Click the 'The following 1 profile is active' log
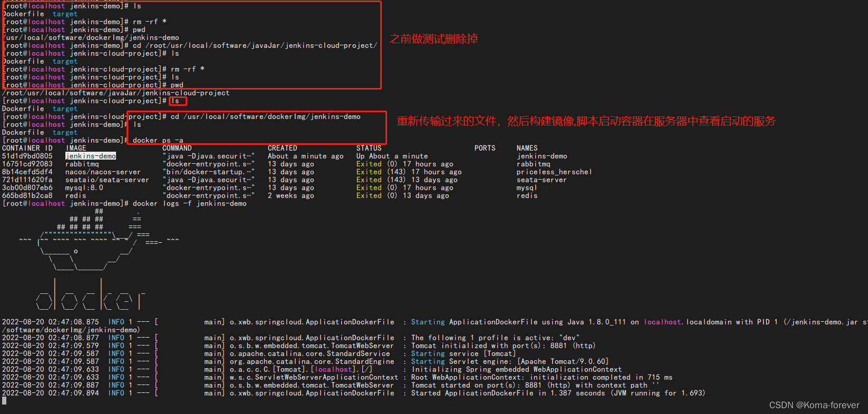 point(496,338)
